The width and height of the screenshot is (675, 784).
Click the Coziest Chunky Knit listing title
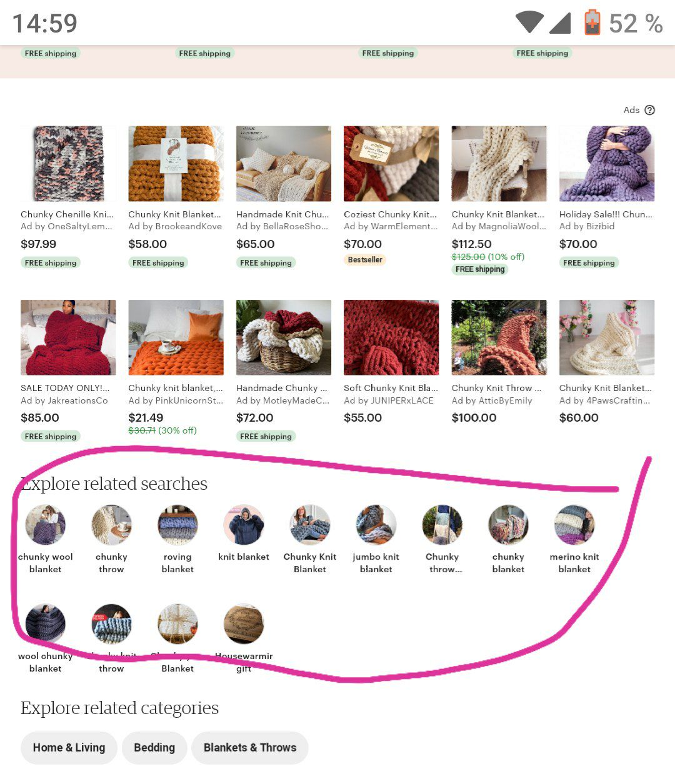point(390,214)
